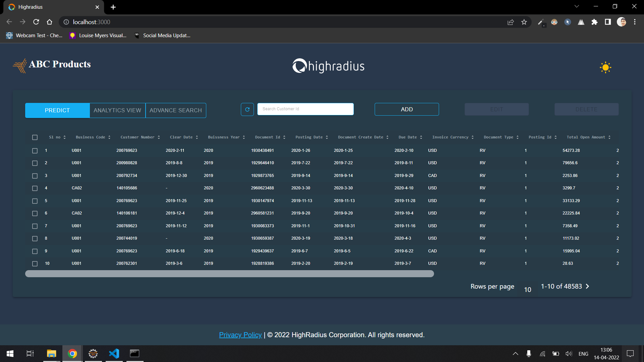Viewport: 644px width, 362px height.
Task: Switch to the ANALYTICS VIEW tab
Action: point(117,110)
